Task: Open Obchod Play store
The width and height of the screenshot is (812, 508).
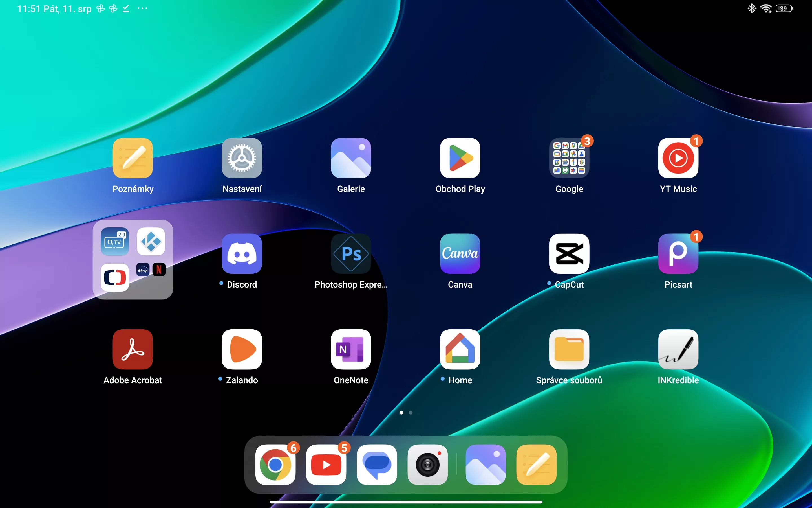Action: point(460,158)
